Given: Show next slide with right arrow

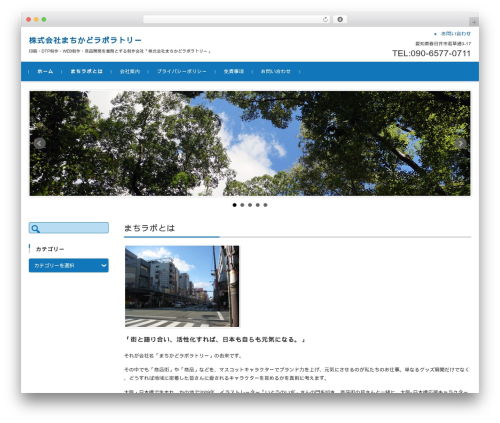Looking at the screenshot, I should click(x=460, y=143).
